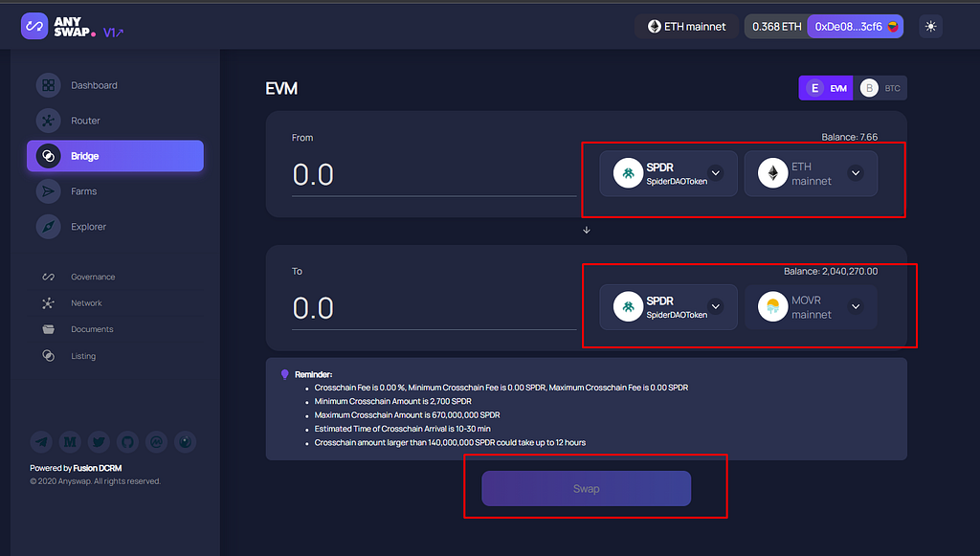980x556 pixels.
Task: Click 'Estimated Time of Crosschain Arrival' line
Action: (403, 429)
